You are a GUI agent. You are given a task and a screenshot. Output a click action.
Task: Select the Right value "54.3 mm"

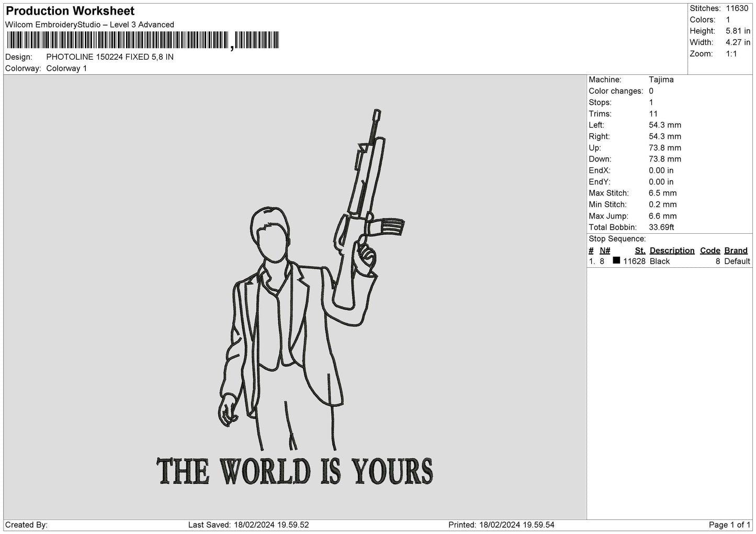coord(665,137)
